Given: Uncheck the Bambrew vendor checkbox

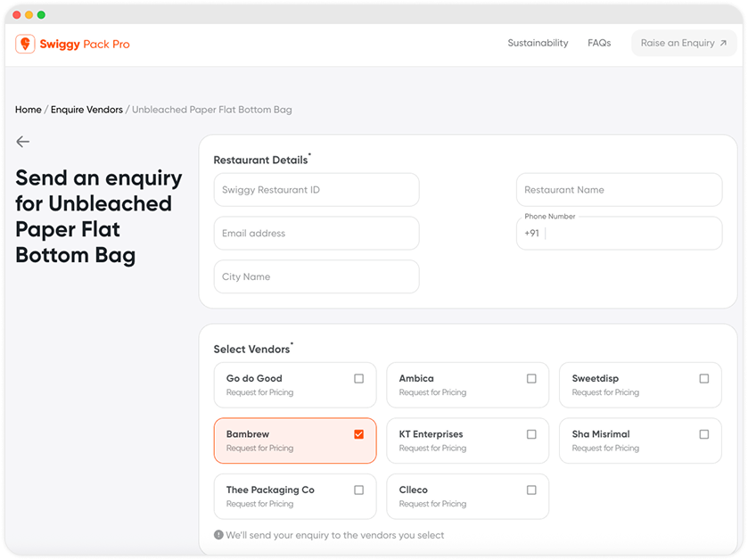Looking at the screenshot, I should (x=358, y=434).
